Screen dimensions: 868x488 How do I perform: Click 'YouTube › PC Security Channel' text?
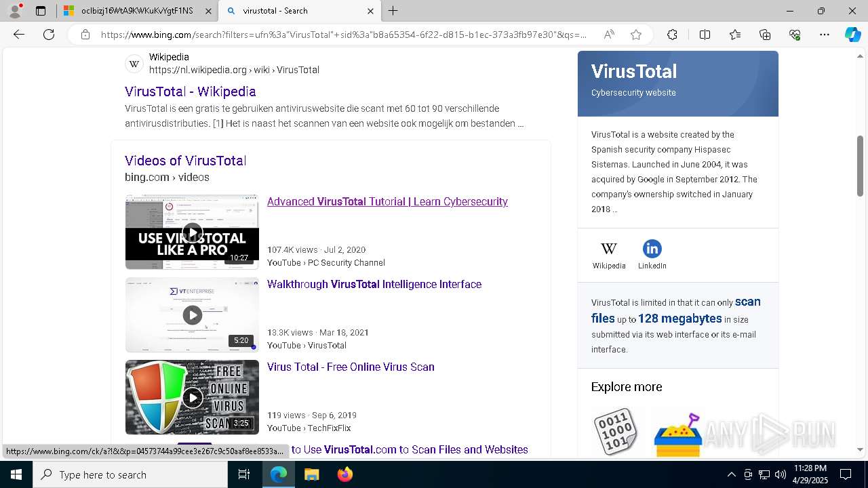[x=325, y=262]
